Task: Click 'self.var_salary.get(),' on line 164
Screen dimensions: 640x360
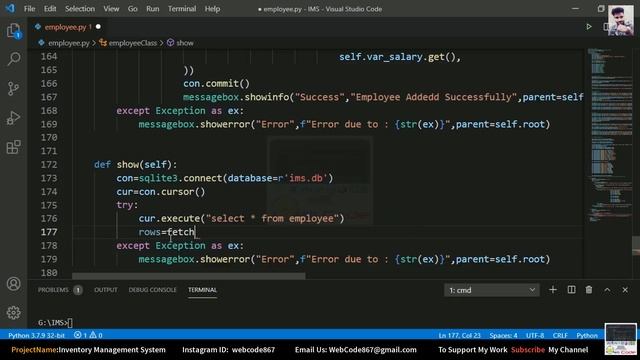Action: tap(400, 57)
